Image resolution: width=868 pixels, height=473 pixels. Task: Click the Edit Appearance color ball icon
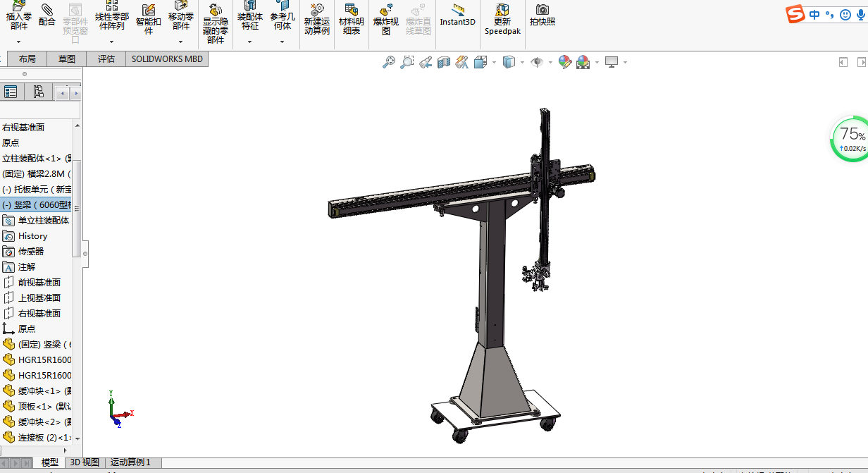pos(565,62)
